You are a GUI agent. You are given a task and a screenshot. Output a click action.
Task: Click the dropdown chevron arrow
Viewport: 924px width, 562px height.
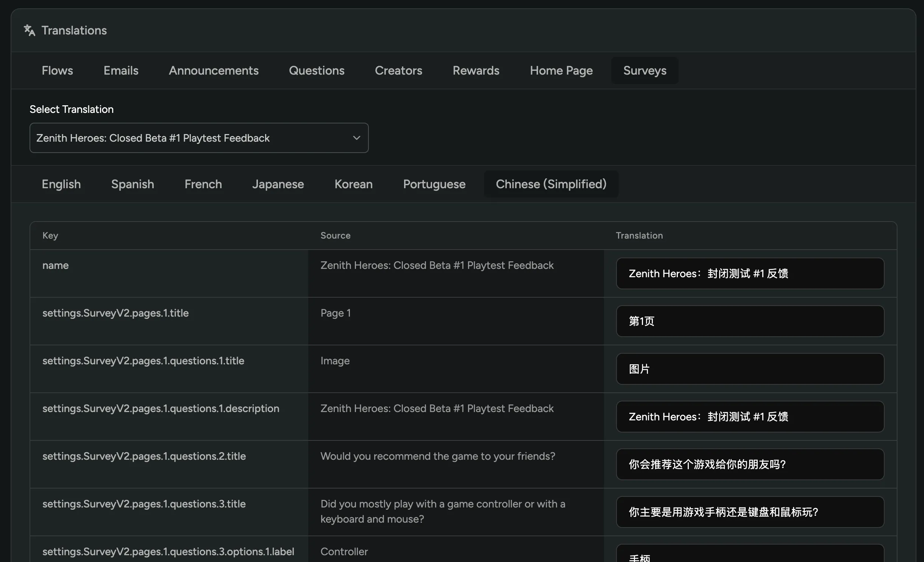356,138
